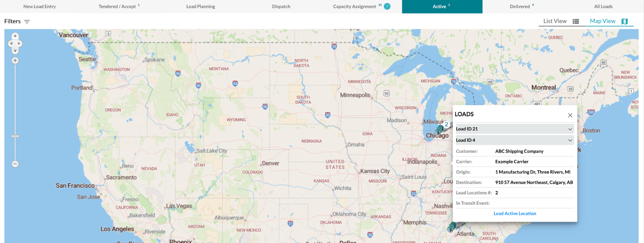This screenshot has height=243, width=644.
Task: Go to the Dispatch tab
Action: (281, 6)
